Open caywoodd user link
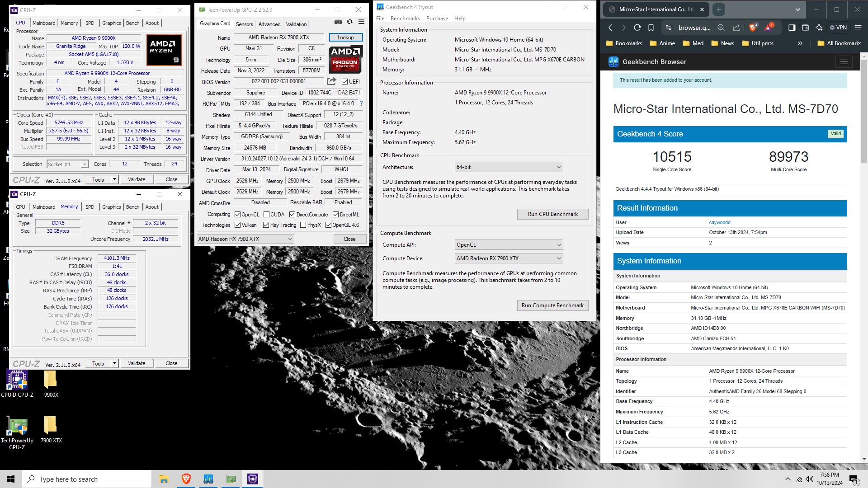 [x=720, y=222]
